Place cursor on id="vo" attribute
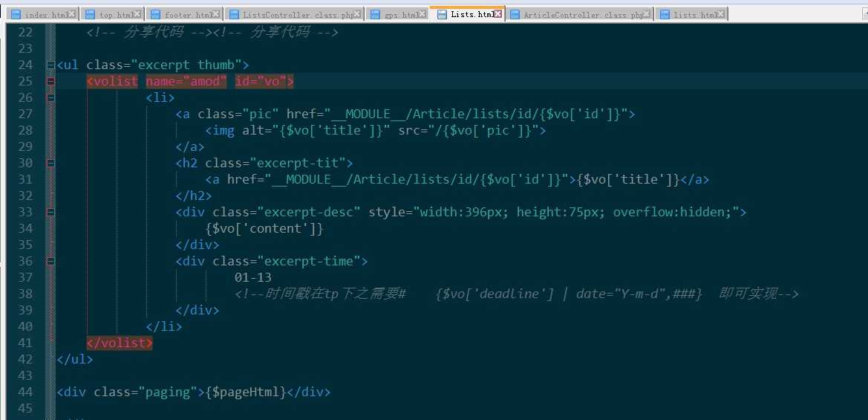The width and height of the screenshot is (868, 420). tap(260, 82)
